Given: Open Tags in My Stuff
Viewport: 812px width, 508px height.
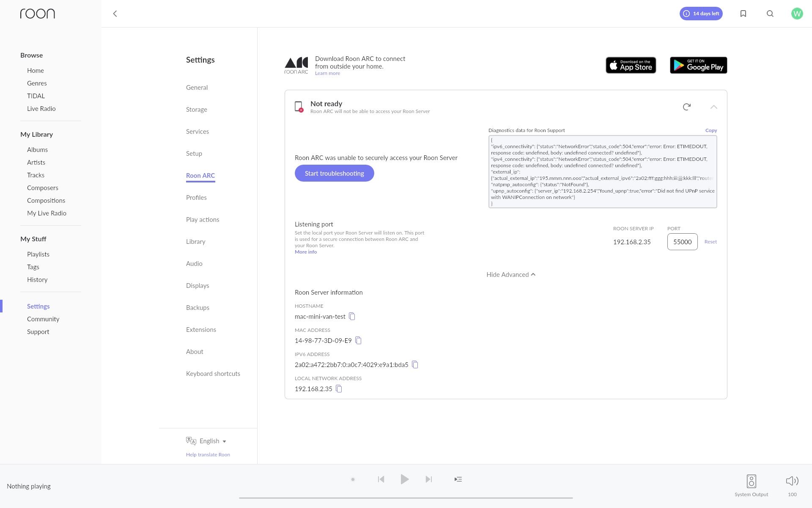Looking at the screenshot, I should (33, 267).
